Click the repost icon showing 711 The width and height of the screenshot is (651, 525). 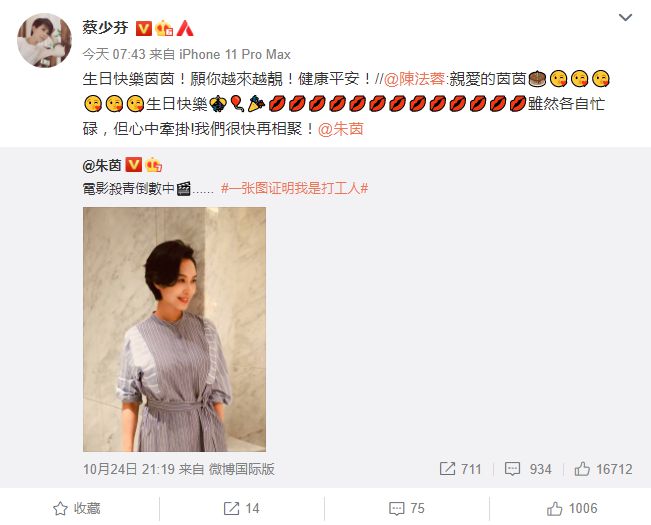pyautogui.click(x=460, y=469)
